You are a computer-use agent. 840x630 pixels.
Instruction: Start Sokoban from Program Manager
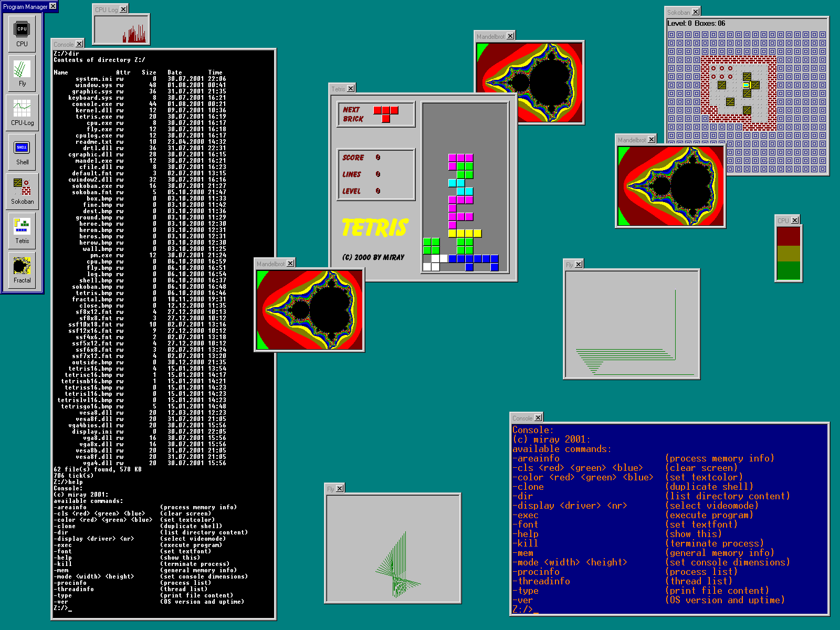point(22,191)
